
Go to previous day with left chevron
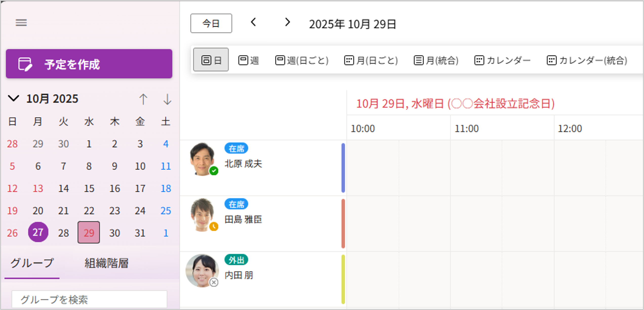[253, 22]
